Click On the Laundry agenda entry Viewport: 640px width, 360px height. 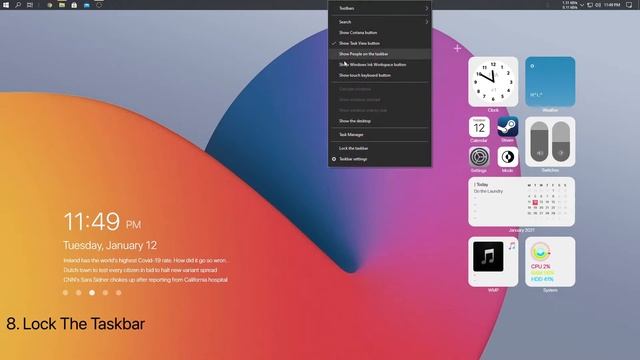coord(488,191)
